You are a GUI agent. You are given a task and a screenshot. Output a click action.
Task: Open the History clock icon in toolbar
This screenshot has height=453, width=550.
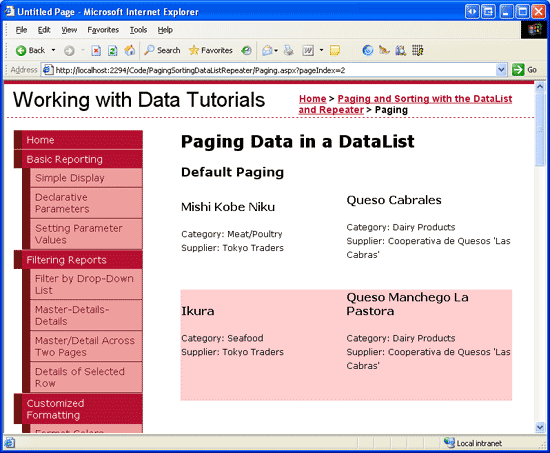click(x=246, y=51)
